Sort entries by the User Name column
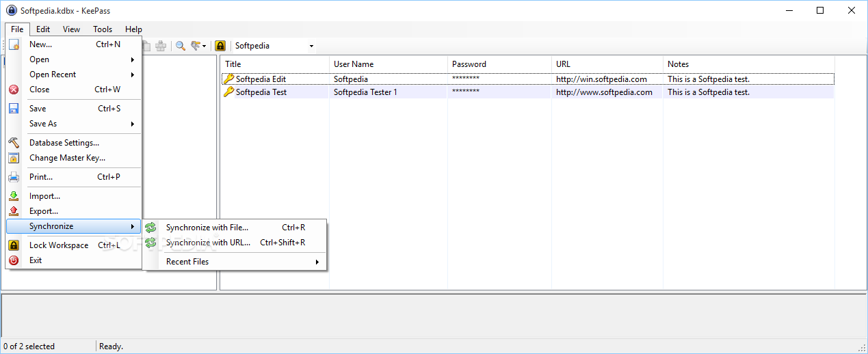This screenshot has height=354, width=868. [388, 64]
